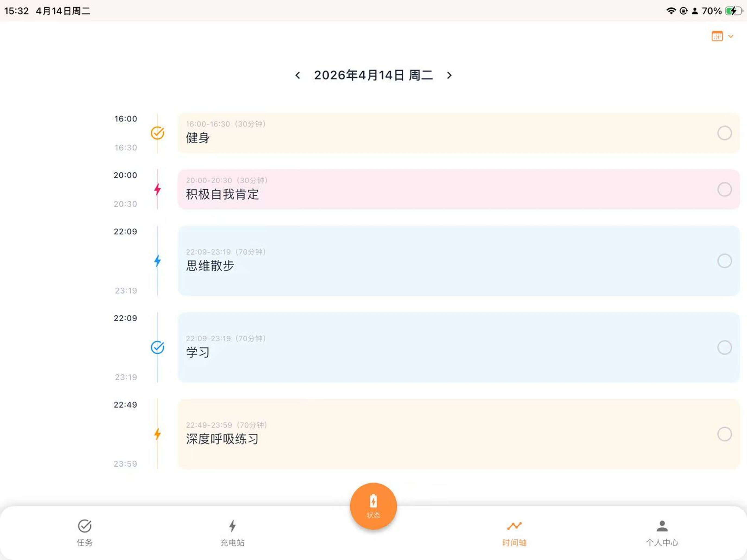Click the 22:49 start time label
This screenshot has height=560, width=747.
[125, 405]
